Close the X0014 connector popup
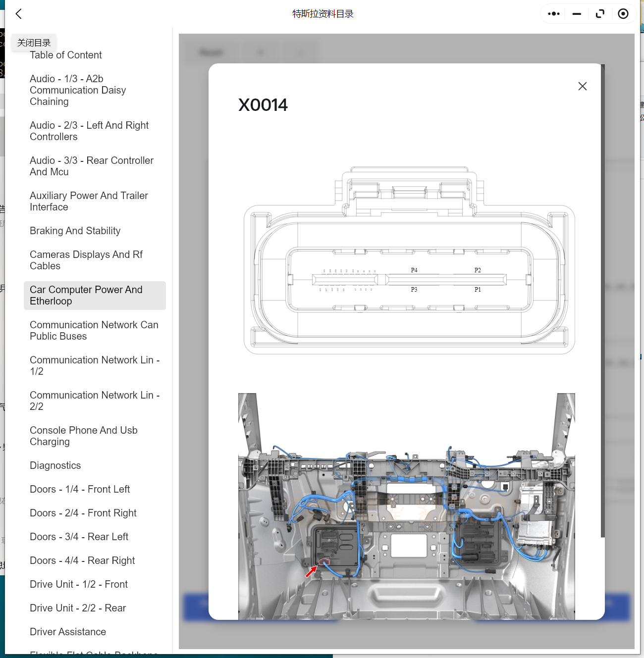 click(583, 86)
